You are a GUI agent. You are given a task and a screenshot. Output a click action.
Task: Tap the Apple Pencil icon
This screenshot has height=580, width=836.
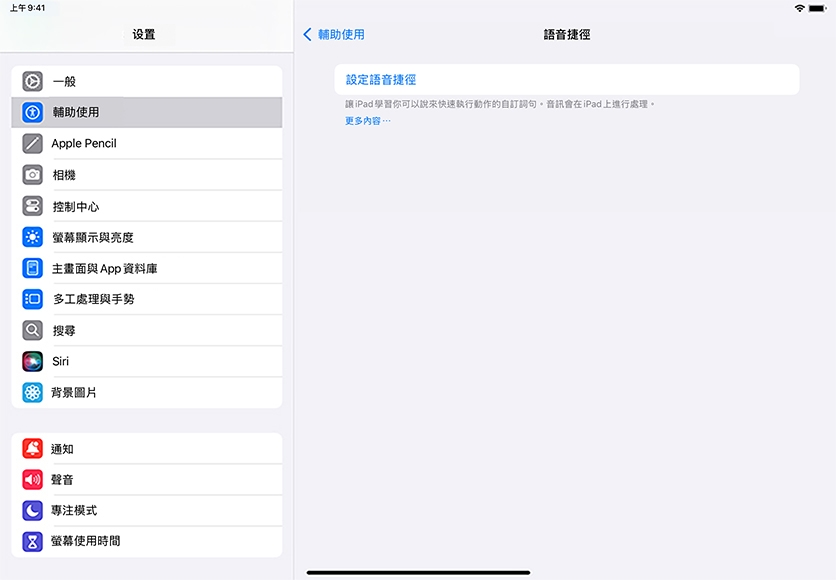(x=33, y=144)
